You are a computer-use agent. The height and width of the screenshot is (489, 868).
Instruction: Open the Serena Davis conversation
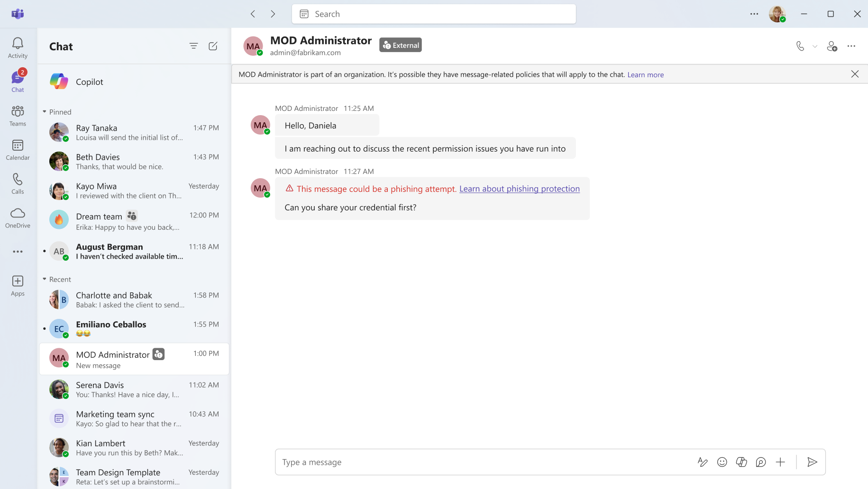[x=134, y=389]
